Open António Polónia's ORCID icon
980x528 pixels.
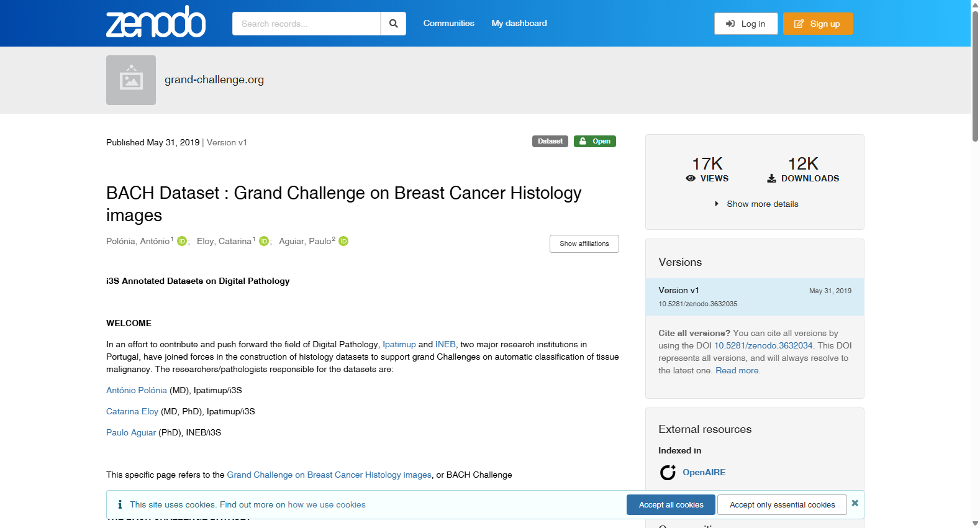[x=182, y=241]
